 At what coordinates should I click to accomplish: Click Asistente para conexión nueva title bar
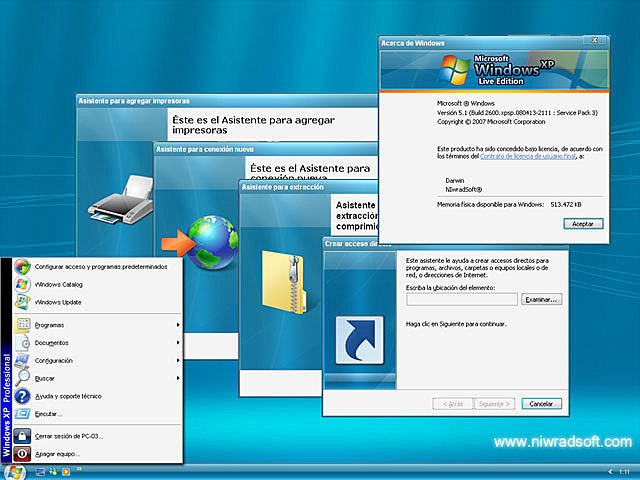pos(266,149)
